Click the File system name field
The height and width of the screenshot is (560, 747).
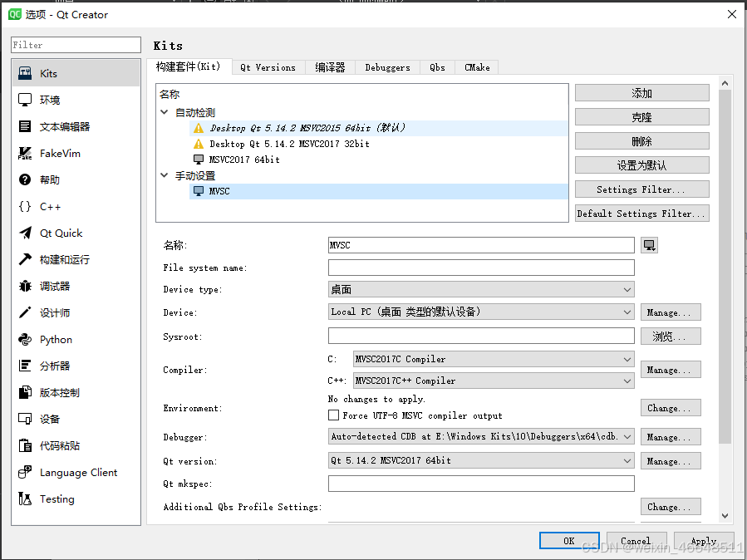click(x=481, y=268)
